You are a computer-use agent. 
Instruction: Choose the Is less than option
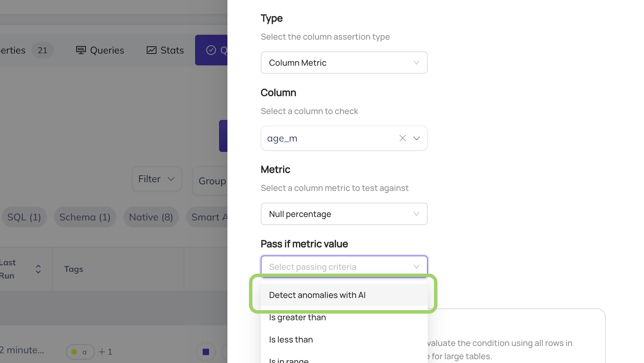pyautogui.click(x=291, y=340)
